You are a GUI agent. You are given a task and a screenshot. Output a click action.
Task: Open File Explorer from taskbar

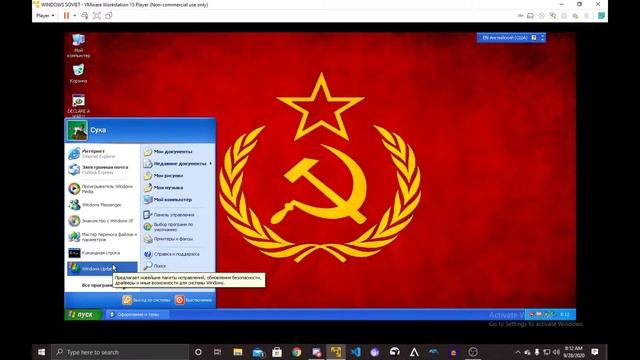point(238,352)
